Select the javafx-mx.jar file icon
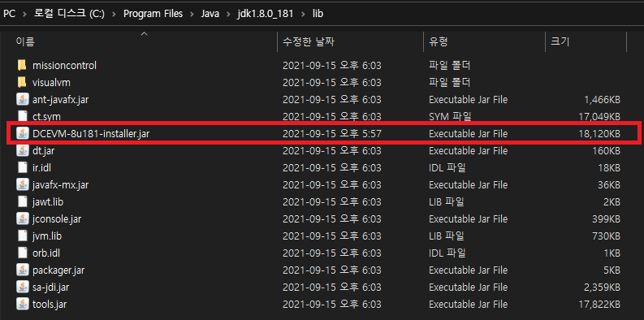Viewport: 644px width, 320px height. pos(22,185)
